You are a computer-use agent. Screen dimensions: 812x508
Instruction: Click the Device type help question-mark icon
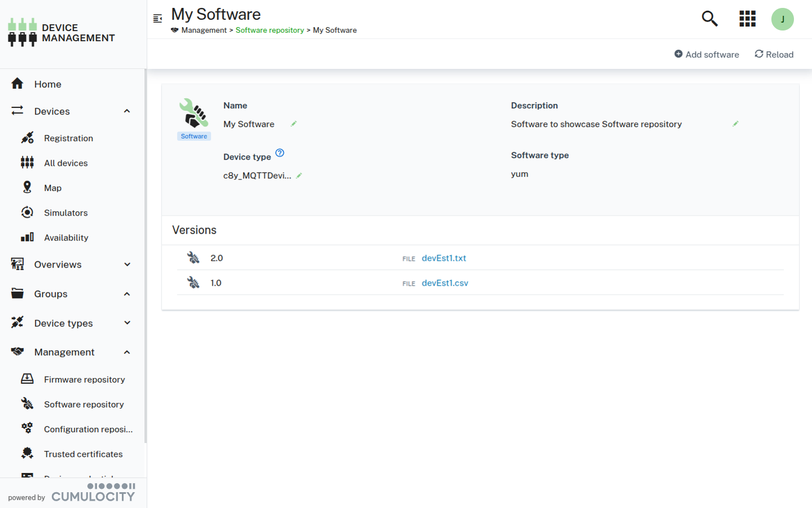tap(280, 152)
